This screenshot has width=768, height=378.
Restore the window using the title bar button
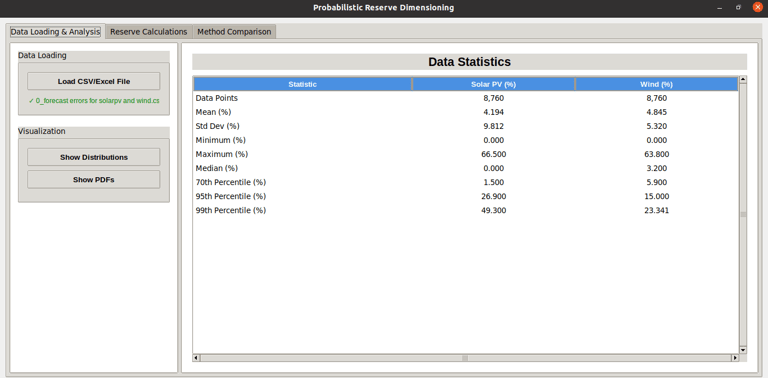pyautogui.click(x=738, y=7)
